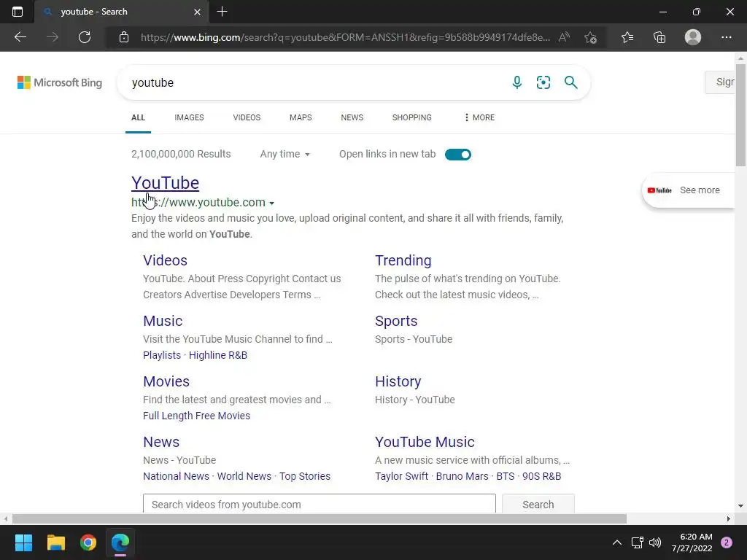The image size is (747, 560).
Task: Open the tab actions menu icon
Action: click(x=18, y=12)
